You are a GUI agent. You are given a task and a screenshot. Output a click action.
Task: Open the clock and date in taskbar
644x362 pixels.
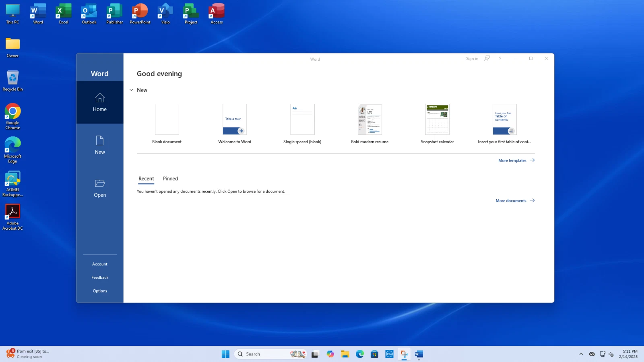(628, 354)
